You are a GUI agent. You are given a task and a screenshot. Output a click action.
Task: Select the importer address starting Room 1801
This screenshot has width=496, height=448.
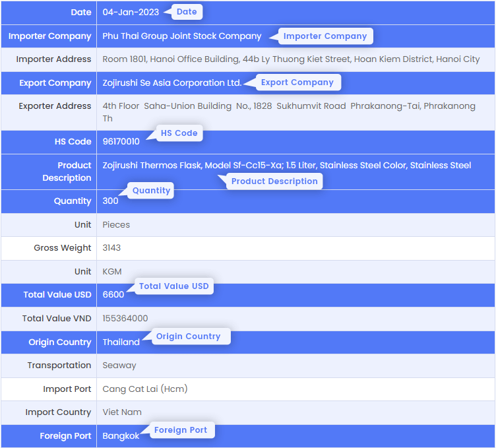coord(291,59)
